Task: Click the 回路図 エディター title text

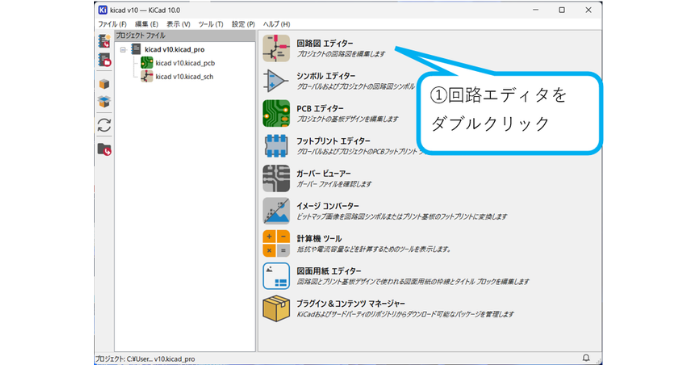Action: (x=325, y=43)
